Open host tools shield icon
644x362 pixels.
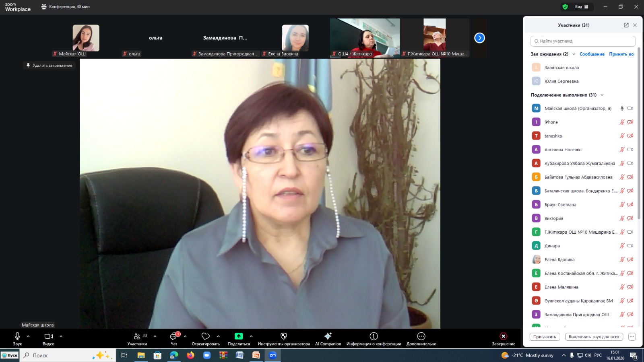pos(284,336)
